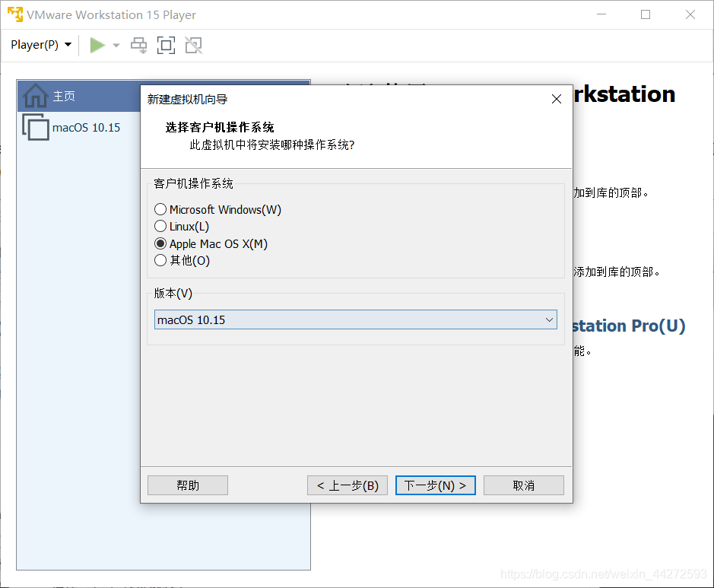Expand the macOS 10.15 version dropdown

tap(550, 319)
